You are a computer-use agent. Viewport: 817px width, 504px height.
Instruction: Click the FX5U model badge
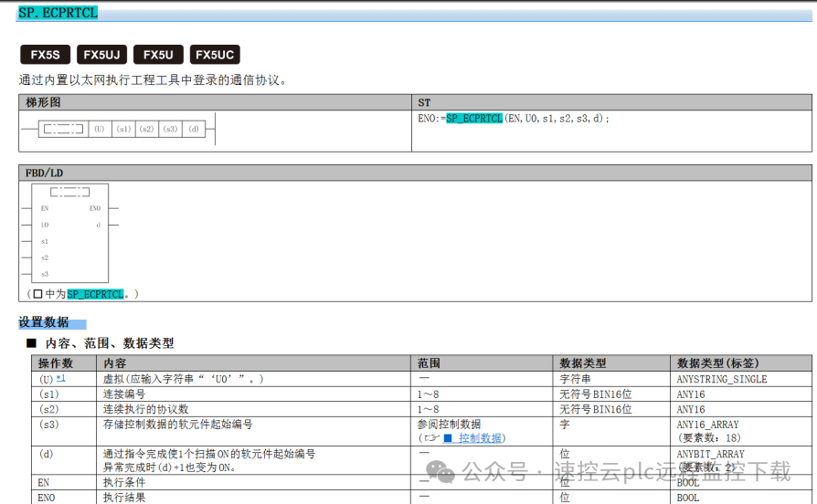tap(158, 55)
